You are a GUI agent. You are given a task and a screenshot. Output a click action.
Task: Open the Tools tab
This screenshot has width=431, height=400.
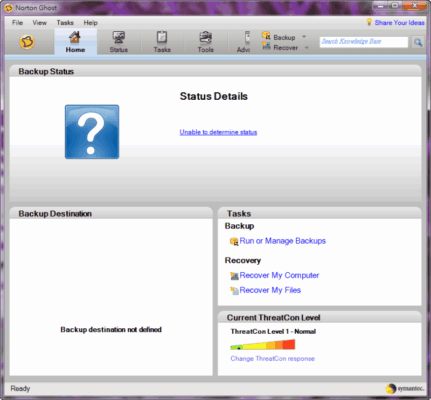206,42
